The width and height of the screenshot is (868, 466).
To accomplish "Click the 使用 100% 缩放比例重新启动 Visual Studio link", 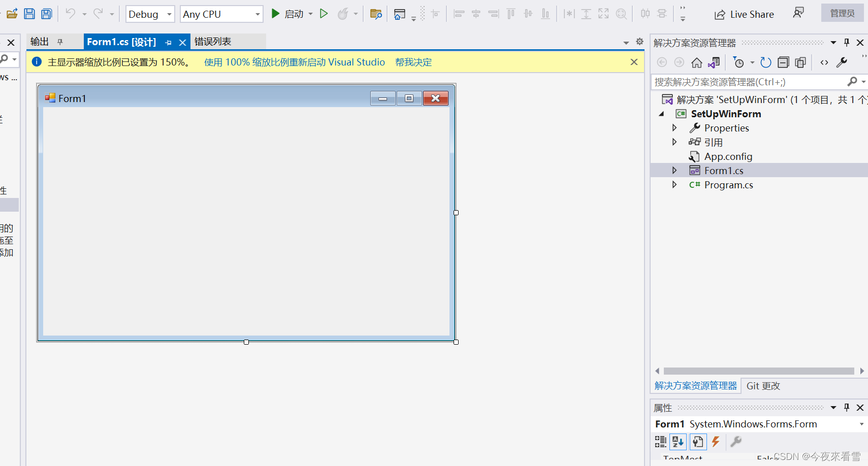I will 295,62.
